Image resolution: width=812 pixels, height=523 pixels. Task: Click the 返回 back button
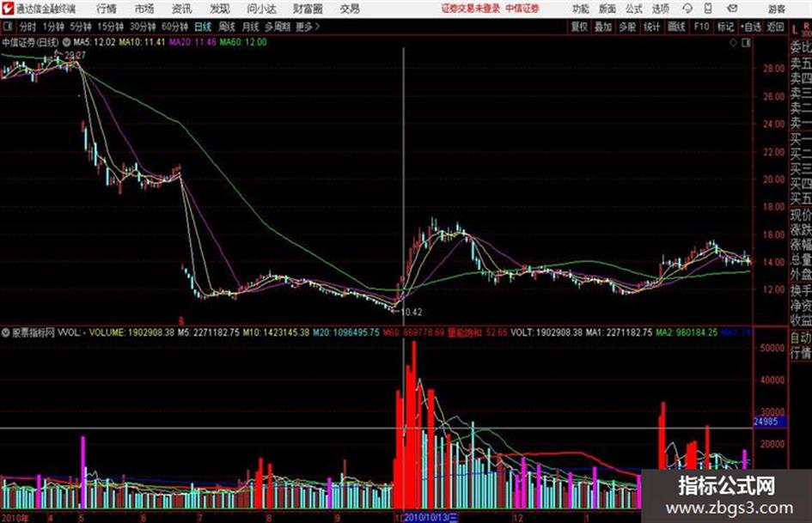tap(775, 27)
